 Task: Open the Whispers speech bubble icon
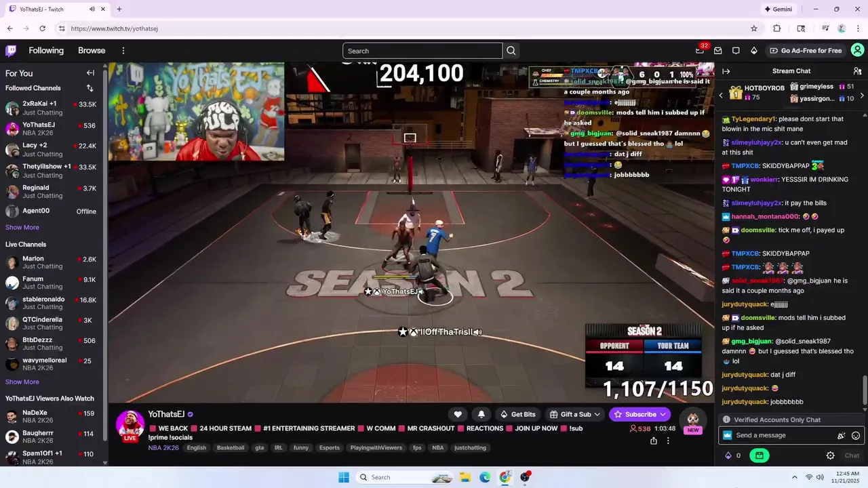click(x=736, y=51)
